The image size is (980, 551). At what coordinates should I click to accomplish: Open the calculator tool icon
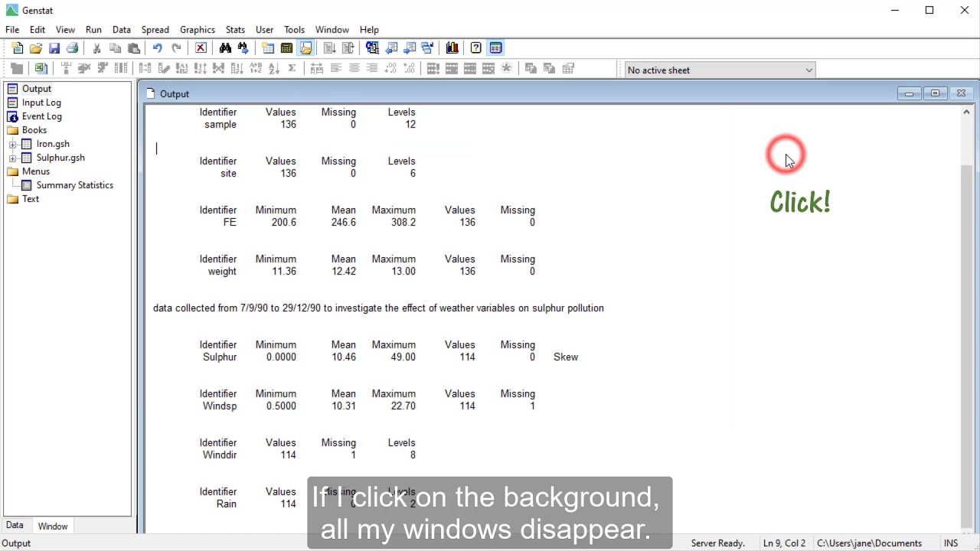[x=286, y=48]
